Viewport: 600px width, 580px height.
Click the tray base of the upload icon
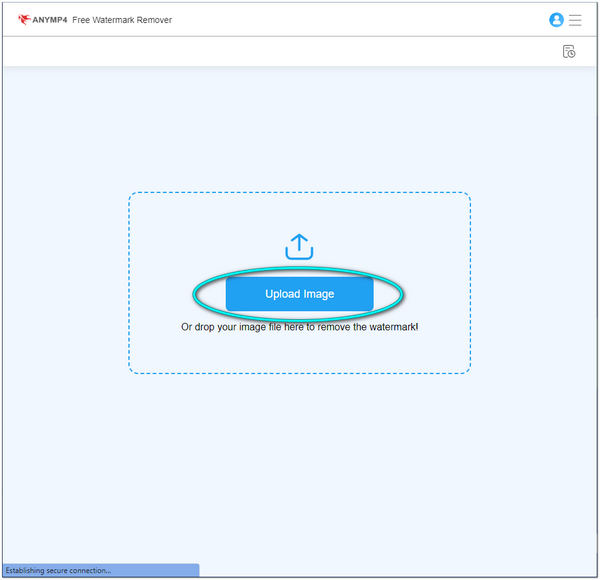point(299,256)
